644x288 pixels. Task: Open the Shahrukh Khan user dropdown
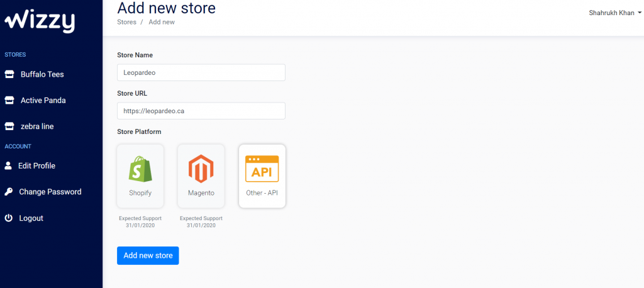pos(615,13)
